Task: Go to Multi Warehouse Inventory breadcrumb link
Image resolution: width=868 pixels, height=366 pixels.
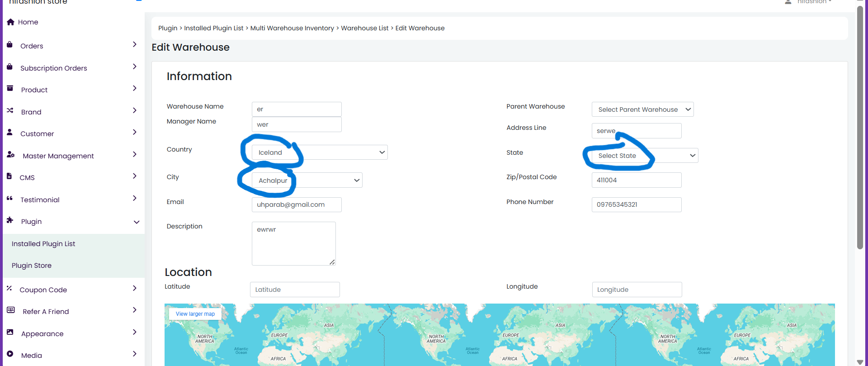Action: point(292,28)
